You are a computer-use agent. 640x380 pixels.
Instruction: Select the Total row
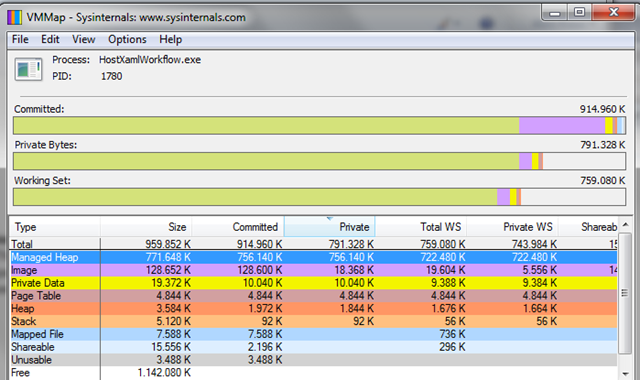pyautogui.click(x=313, y=244)
